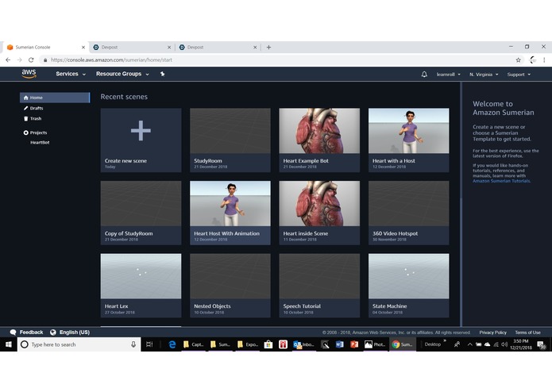This screenshot has height=392, width=552.
Task: Open the Heart with a Host scene
Action: click(x=409, y=140)
